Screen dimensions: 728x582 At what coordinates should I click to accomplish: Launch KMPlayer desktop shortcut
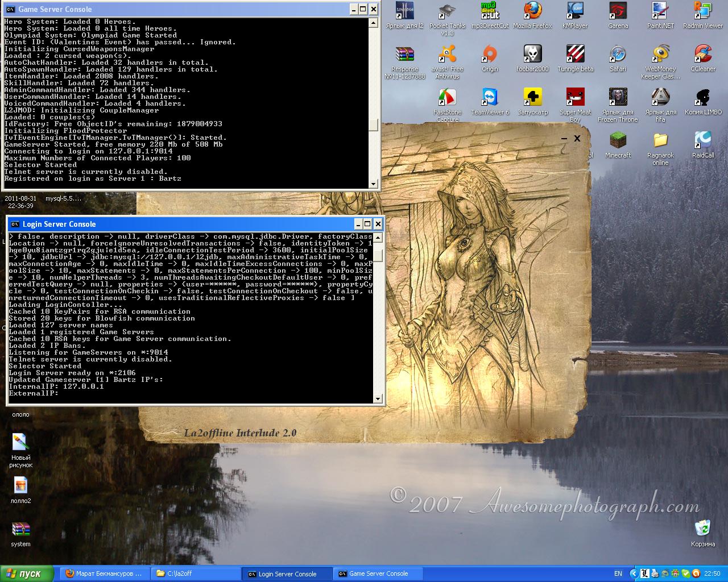click(x=575, y=16)
